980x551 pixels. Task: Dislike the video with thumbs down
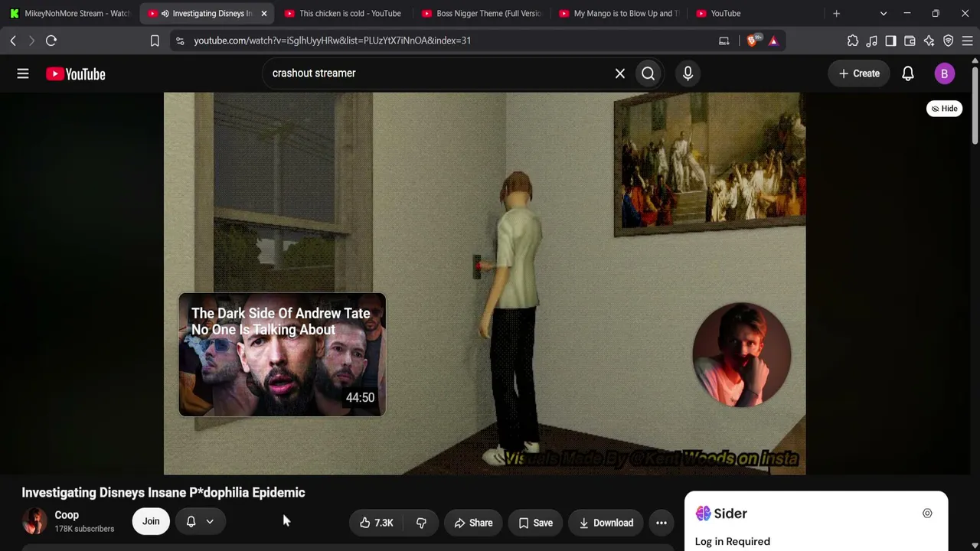421,523
